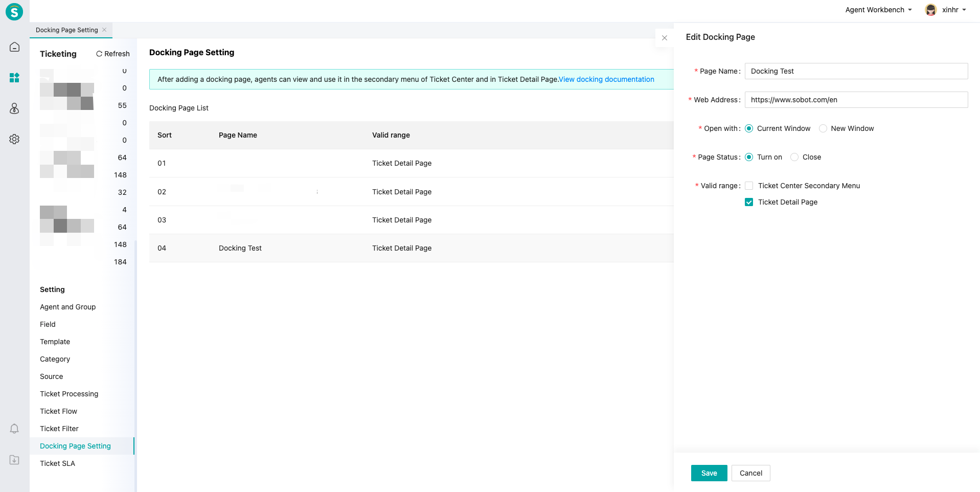Open the customer contacts sidebar icon
This screenshot has width=980, height=492.
pyautogui.click(x=14, y=108)
